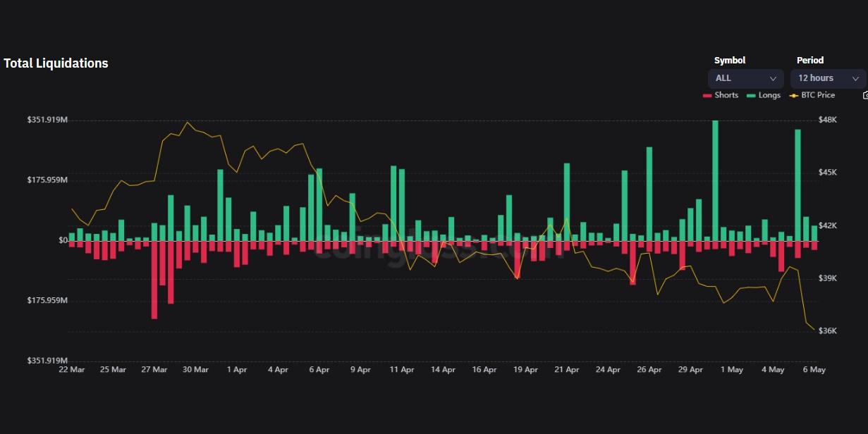The height and width of the screenshot is (434, 868).
Task: Click the tallest green longs bar at chart top
Action: tap(715, 181)
